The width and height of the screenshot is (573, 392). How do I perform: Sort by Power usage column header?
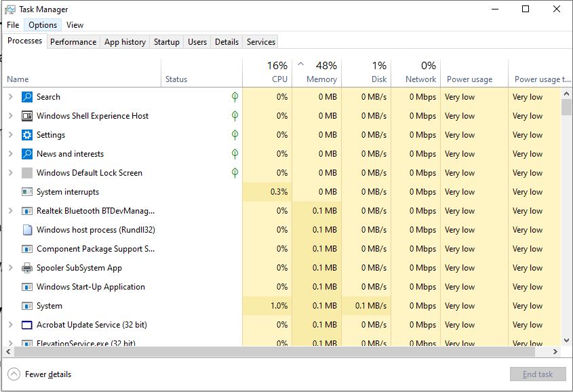pos(474,73)
